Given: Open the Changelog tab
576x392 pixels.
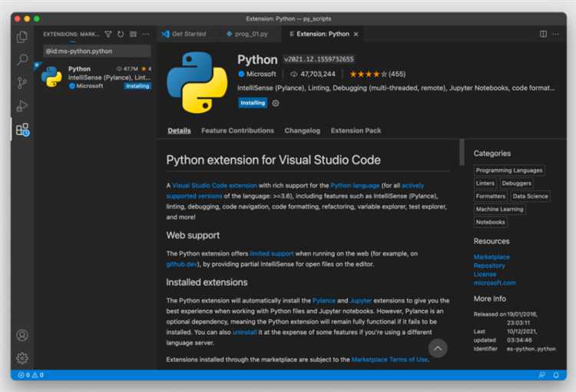Looking at the screenshot, I should click(303, 130).
